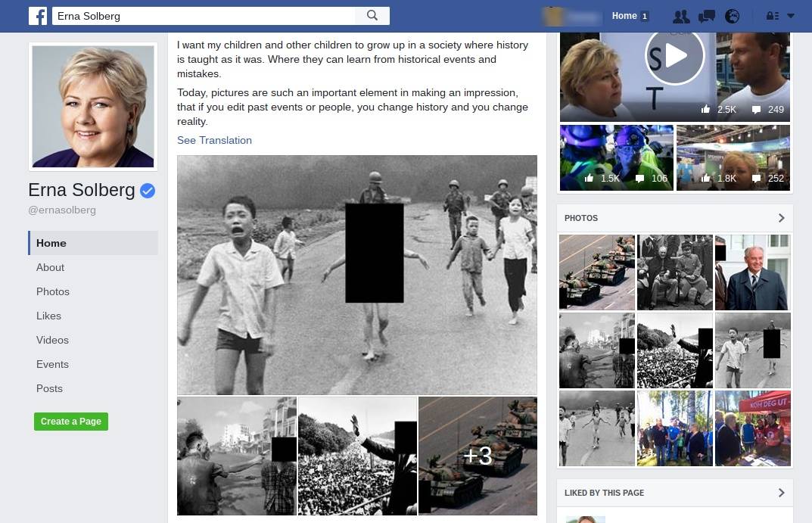This screenshot has height=523, width=812.
Task: Open the messages icon
Action: 706,16
